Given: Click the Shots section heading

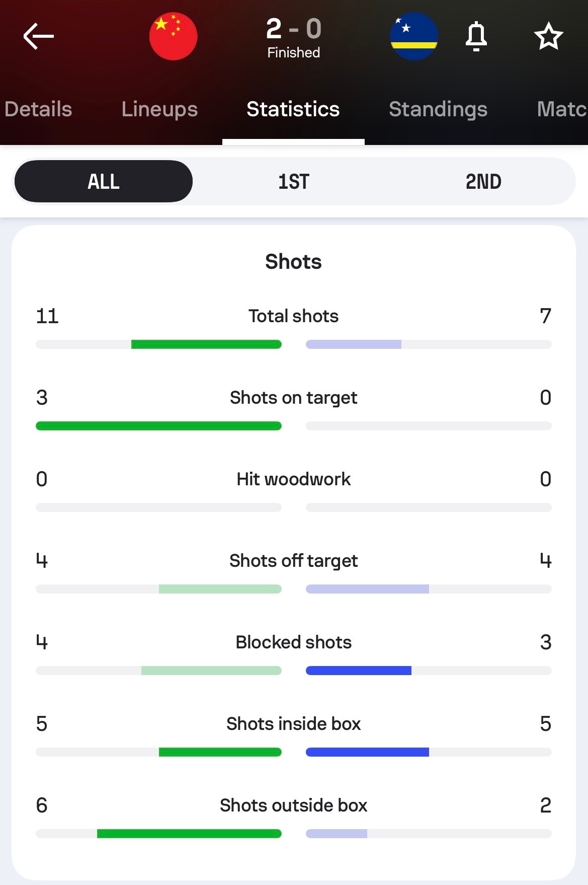Looking at the screenshot, I should click(x=293, y=261).
